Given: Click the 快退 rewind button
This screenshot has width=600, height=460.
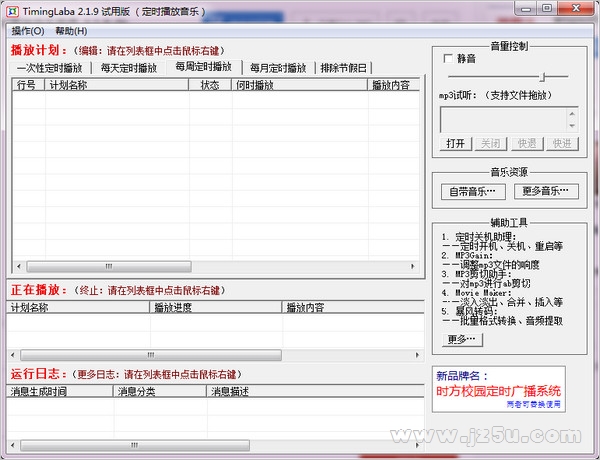Looking at the screenshot, I should coord(527,144).
